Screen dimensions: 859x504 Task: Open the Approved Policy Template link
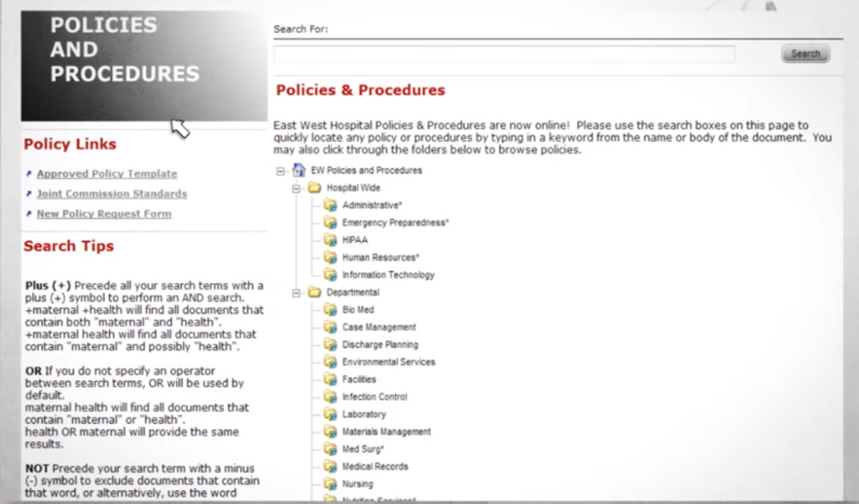click(107, 174)
